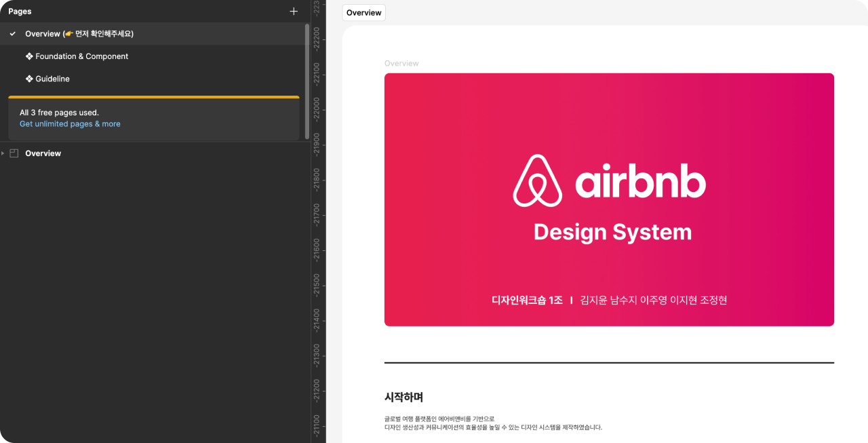Select the airbnb logo on canvas

pos(609,180)
